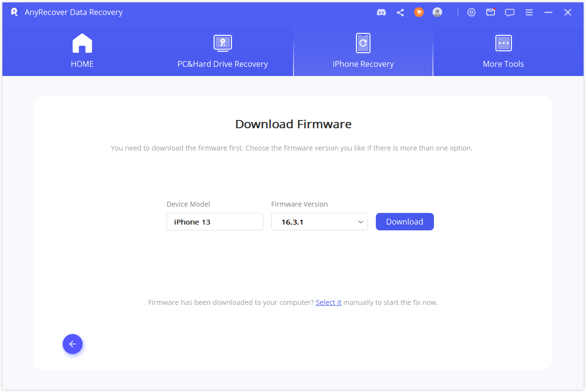Switch to the HOME tab
Screen dimensions: 586x392
pyautogui.click(x=82, y=51)
